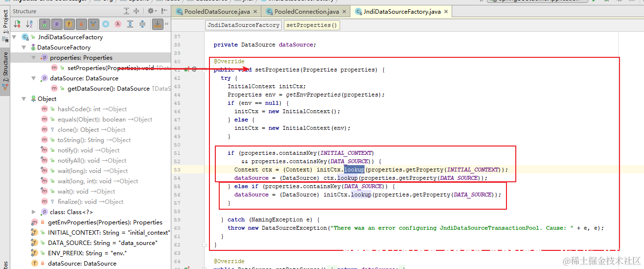Click private DataSource dataSource declaration
The width and height of the screenshot is (644, 269).
click(265, 45)
